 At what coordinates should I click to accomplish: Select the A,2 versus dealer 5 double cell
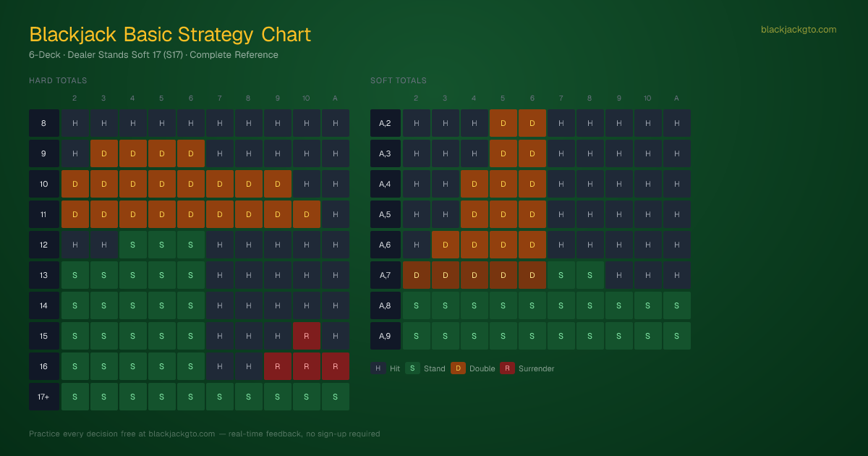click(x=503, y=123)
